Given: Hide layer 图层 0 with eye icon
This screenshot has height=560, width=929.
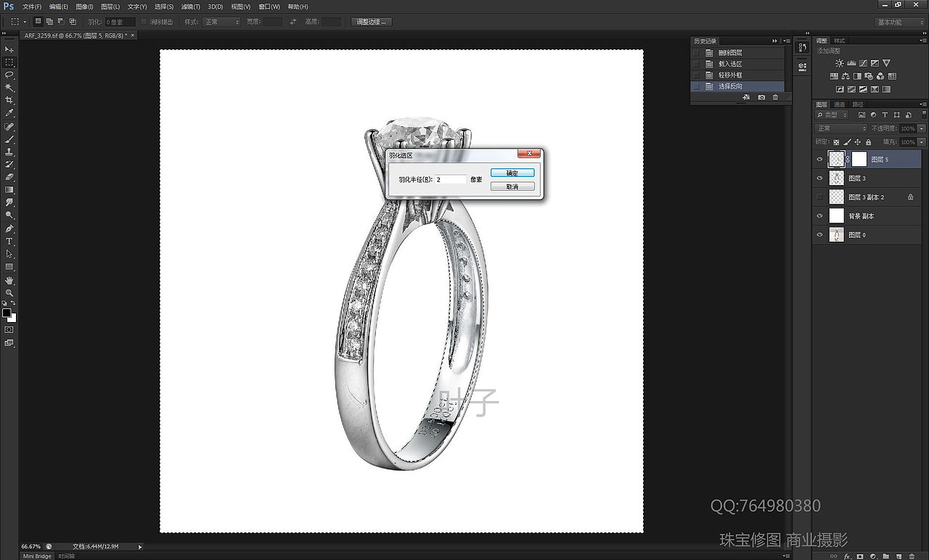Looking at the screenshot, I should point(819,235).
